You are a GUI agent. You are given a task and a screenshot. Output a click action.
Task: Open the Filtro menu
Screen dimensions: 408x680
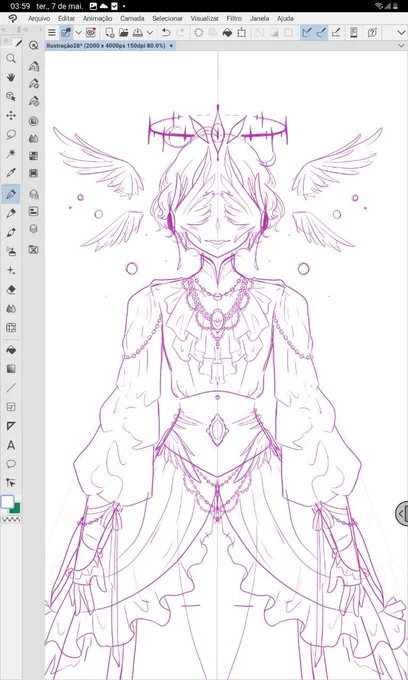coord(234,19)
